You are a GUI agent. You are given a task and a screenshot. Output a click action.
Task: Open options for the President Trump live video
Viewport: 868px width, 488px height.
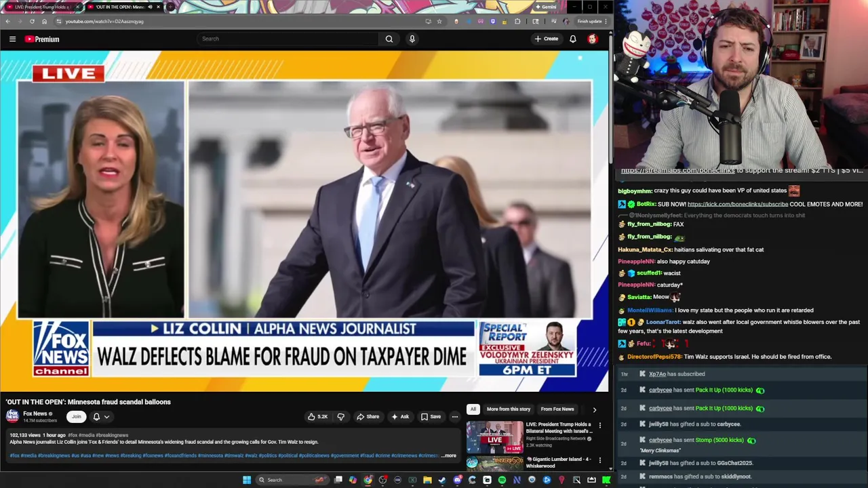(x=599, y=426)
